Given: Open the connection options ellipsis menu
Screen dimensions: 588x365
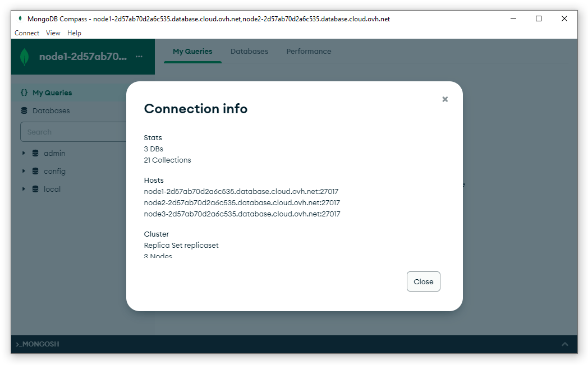Looking at the screenshot, I should (x=139, y=56).
